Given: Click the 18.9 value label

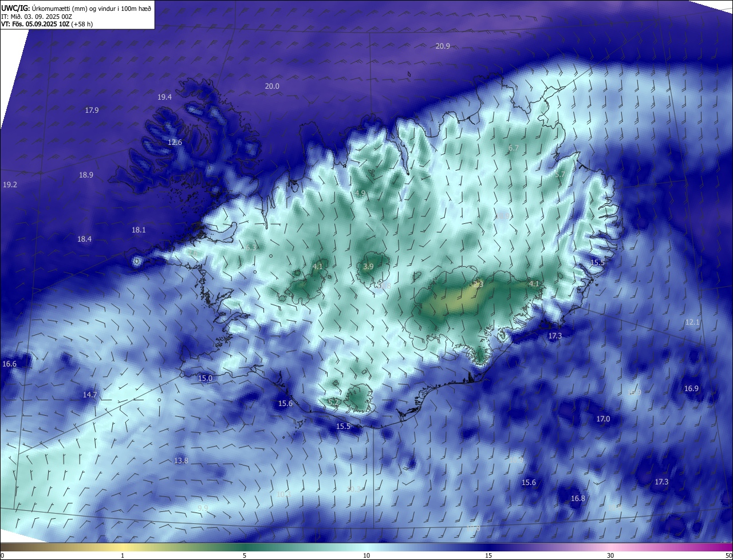Looking at the screenshot, I should (86, 175).
